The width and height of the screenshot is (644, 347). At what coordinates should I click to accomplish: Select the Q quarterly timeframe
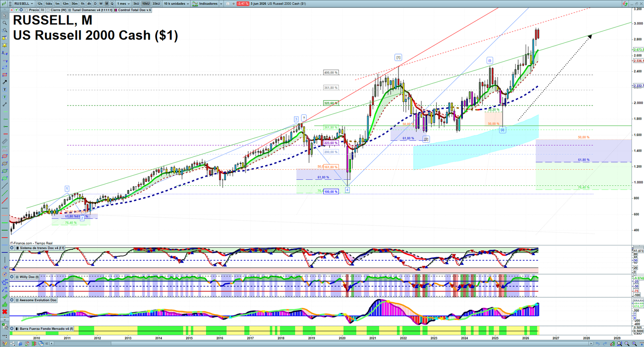[x=112, y=4]
